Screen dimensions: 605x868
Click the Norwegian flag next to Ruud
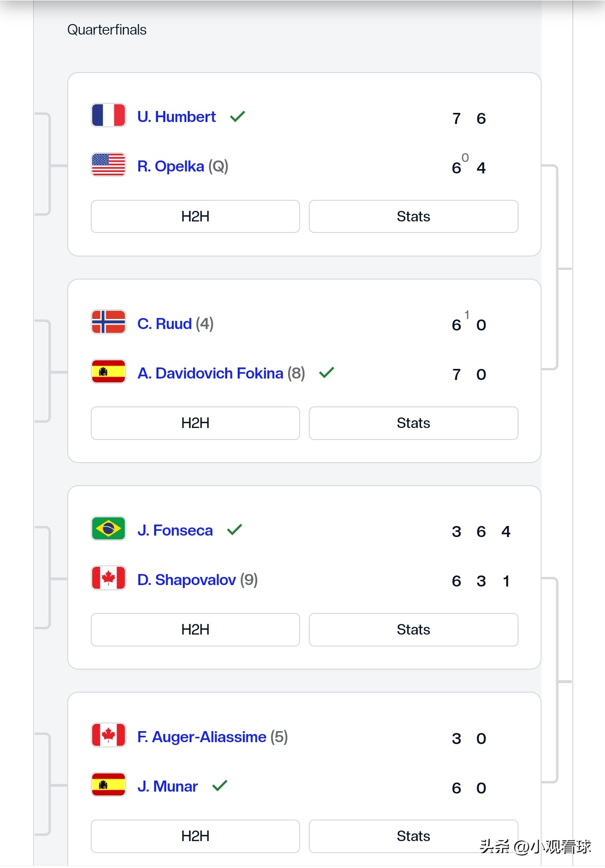[x=109, y=322]
